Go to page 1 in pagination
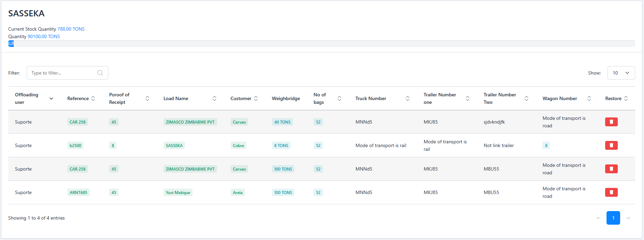This screenshot has width=644, height=240. (613, 218)
